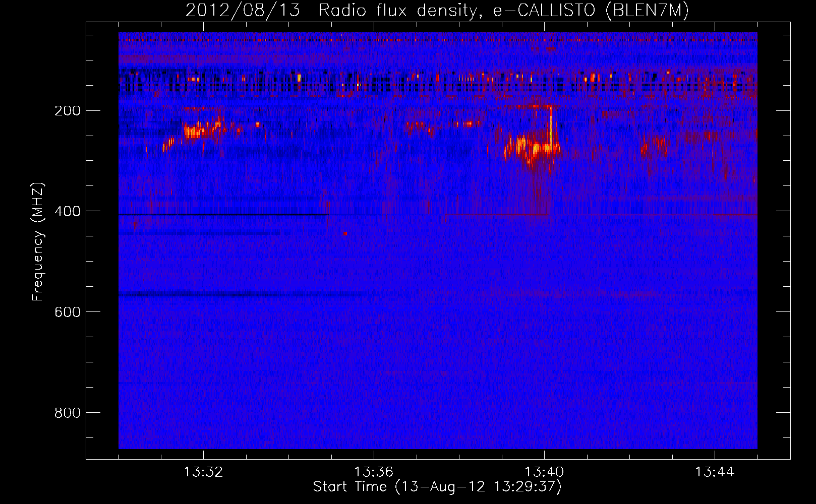Screen dimensions: 816x504
Task: Click the 600 frequency tick label
Action: click(68, 312)
